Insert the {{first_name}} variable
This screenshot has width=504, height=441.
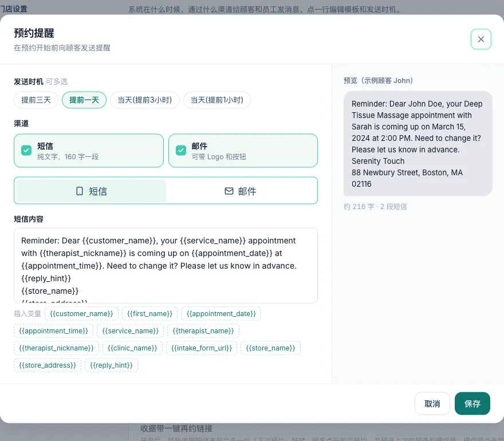click(150, 314)
